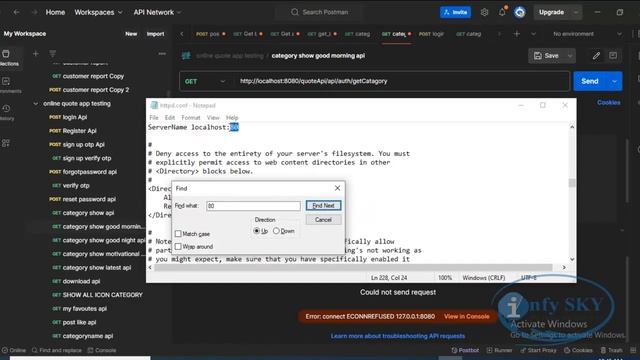The width and height of the screenshot is (640, 360).
Task: Open the No environment dropdown
Action: coord(587,34)
